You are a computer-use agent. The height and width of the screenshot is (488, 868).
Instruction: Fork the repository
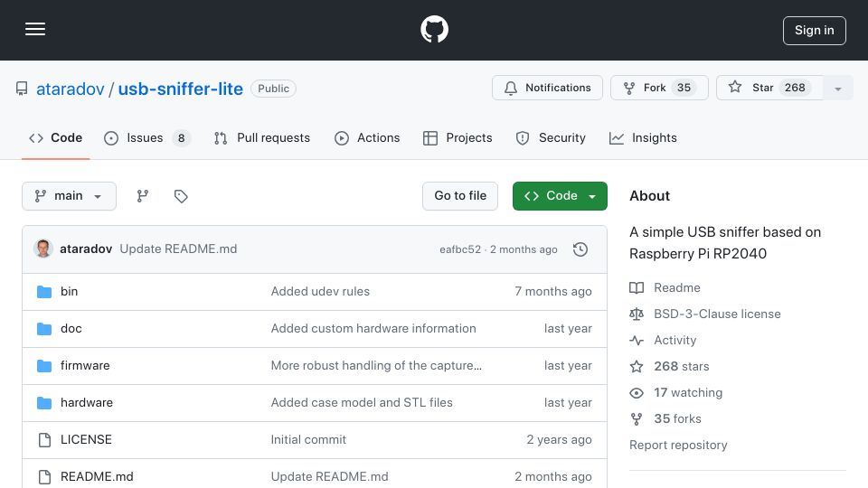click(659, 88)
